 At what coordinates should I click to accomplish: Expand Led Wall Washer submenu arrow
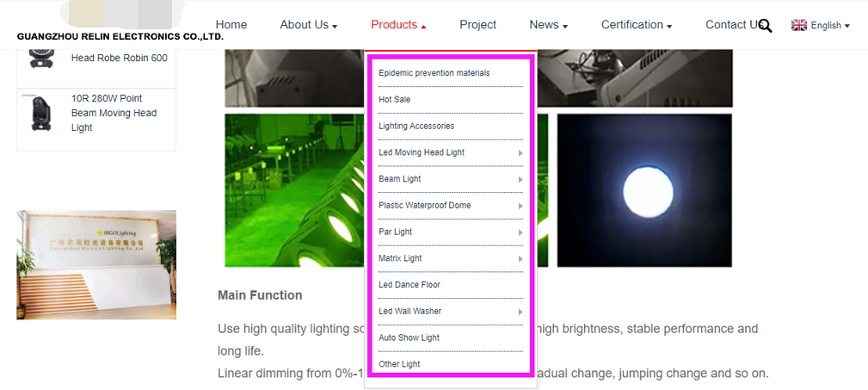[x=520, y=312]
